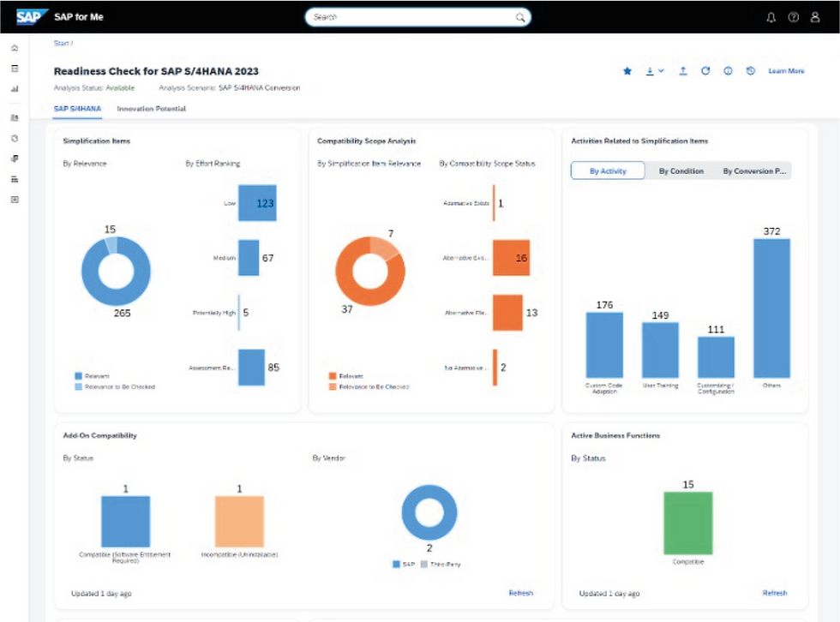The width and height of the screenshot is (840, 622).
Task: Click the orange bar showing 13
Action: pos(507,313)
